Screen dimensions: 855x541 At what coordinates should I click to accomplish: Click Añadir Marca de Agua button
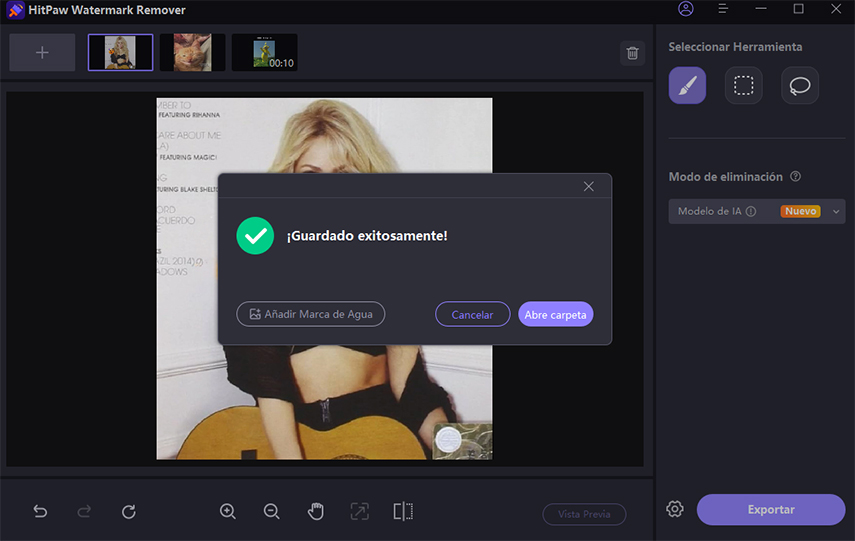pos(311,314)
